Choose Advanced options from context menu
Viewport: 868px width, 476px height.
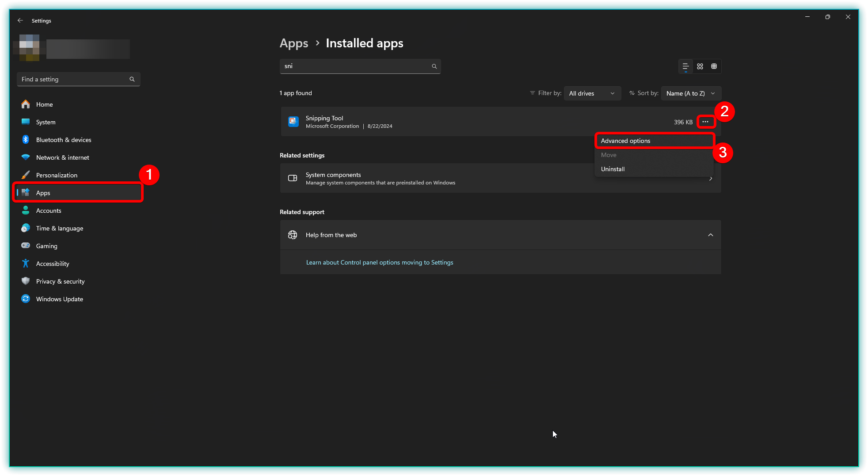tap(625, 141)
